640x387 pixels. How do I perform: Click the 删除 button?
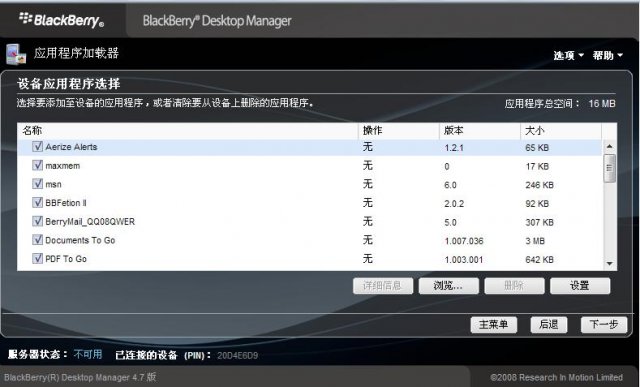tap(514, 286)
